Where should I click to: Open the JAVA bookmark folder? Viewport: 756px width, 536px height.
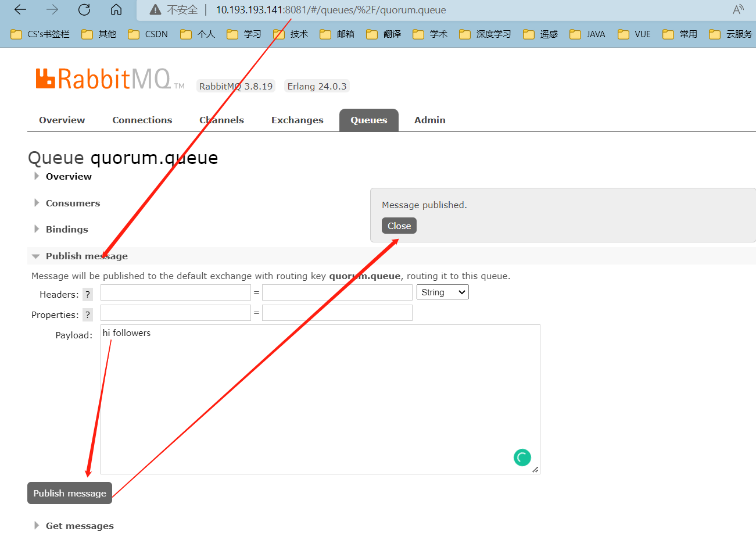coord(587,34)
